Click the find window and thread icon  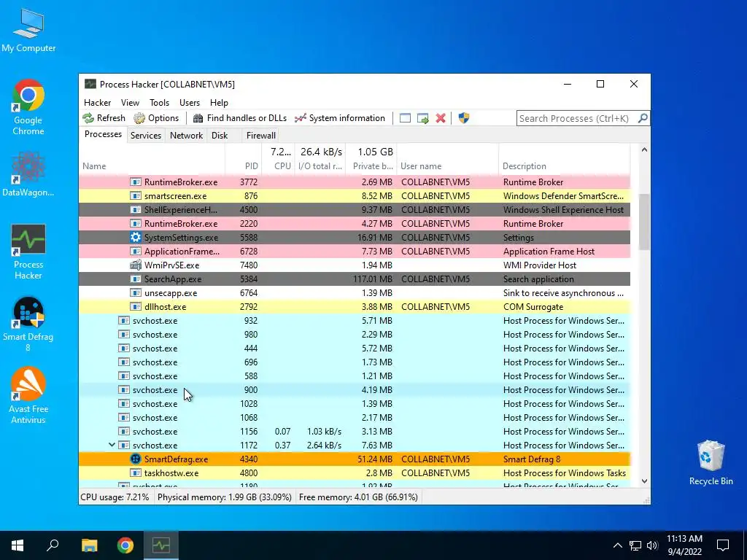tap(422, 118)
